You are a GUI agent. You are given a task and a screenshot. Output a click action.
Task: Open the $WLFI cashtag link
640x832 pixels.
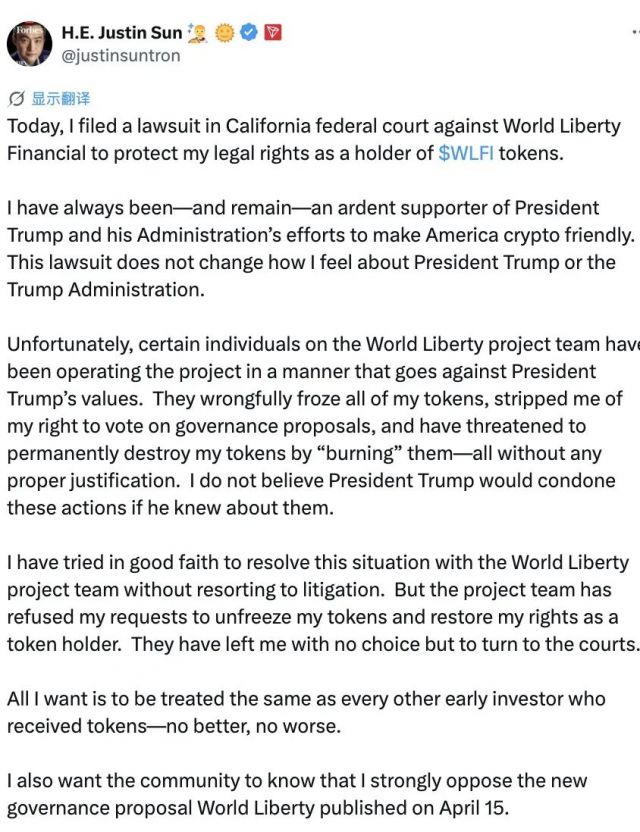tap(466, 154)
